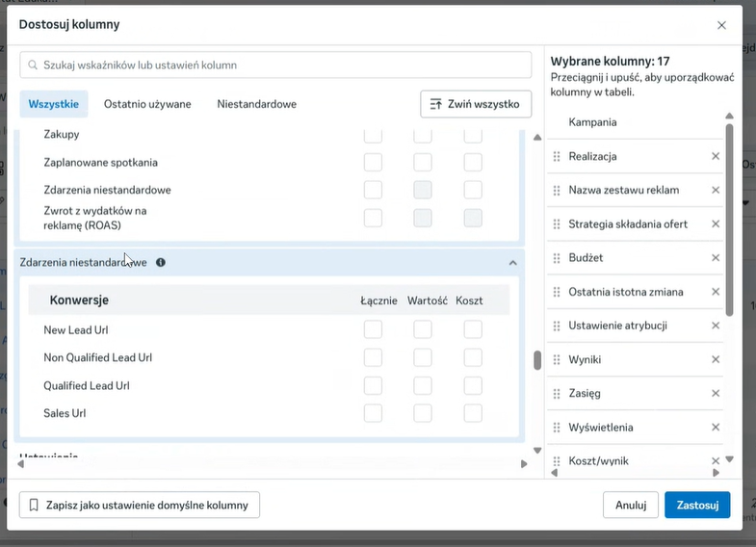Remove Ustawienie atrybucji column with X icon
The image size is (756, 547).
(x=716, y=326)
